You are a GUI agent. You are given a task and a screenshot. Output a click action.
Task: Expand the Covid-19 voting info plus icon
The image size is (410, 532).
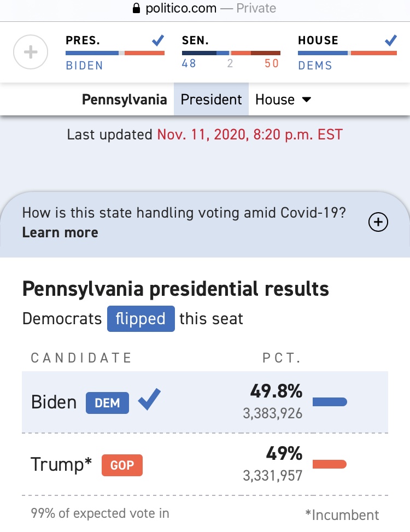(x=378, y=222)
